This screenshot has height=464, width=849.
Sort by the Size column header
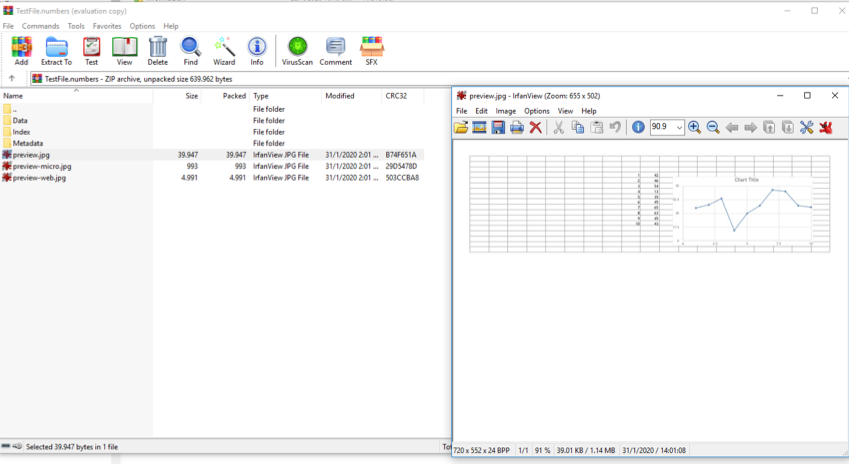(177, 96)
